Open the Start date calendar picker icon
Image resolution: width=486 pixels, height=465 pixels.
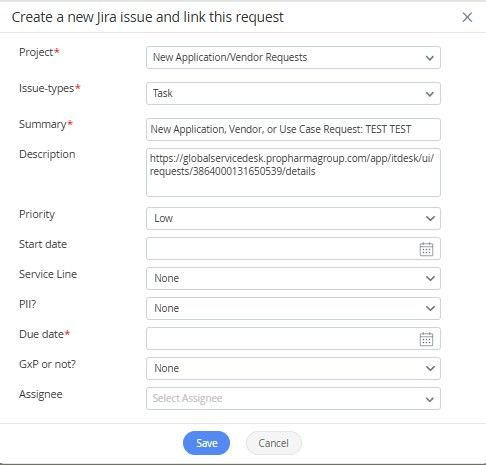(x=426, y=249)
